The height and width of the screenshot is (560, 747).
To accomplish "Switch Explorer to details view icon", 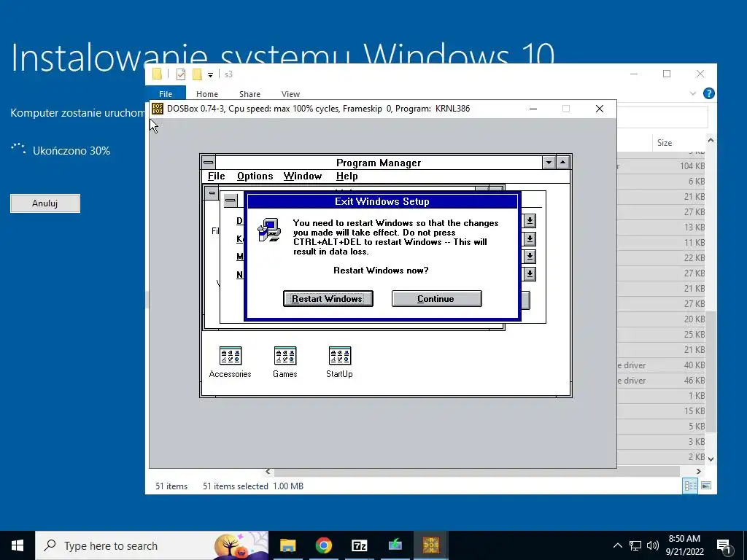I will coord(690,486).
